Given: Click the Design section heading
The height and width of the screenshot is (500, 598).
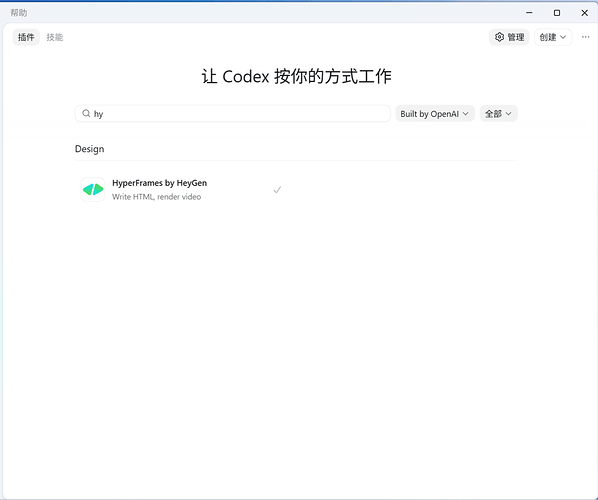Looking at the screenshot, I should coord(89,149).
